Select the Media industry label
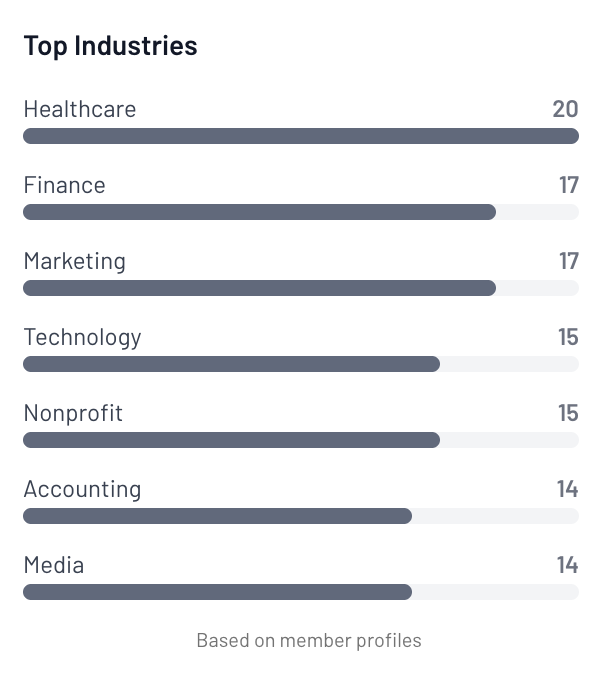This screenshot has height=676, width=616. pos(54,565)
